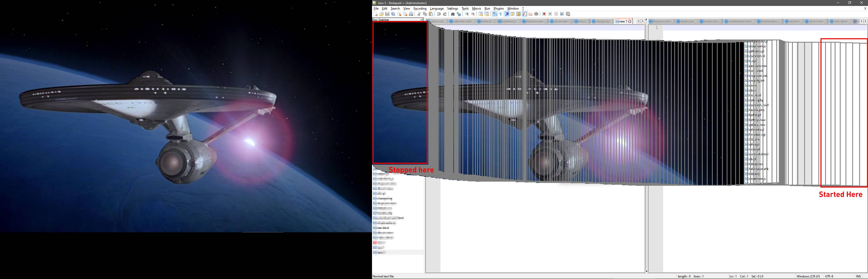Open the Language menu
Viewport: 868px width, 279px height.
click(x=437, y=9)
